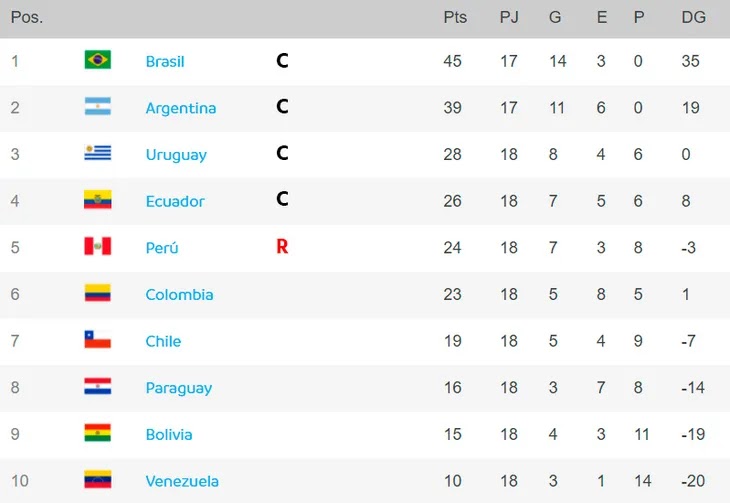Image resolution: width=730 pixels, height=503 pixels.
Task: Click the Ecuador flag icon
Action: [97, 200]
